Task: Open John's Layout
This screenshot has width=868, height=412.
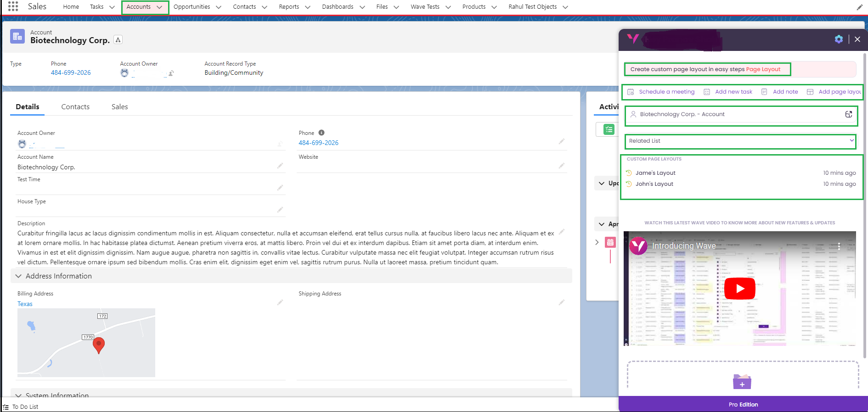Action: pos(654,184)
